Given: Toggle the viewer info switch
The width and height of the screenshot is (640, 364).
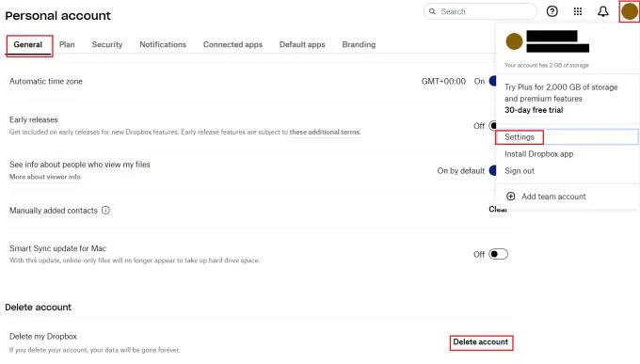Looking at the screenshot, I should click(x=492, y=170).
